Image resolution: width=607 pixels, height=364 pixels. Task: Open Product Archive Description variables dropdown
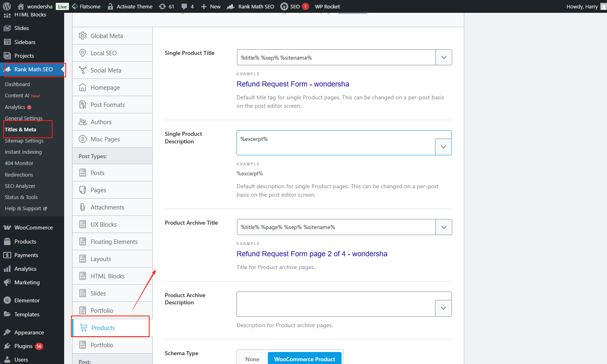click(443, 308)
